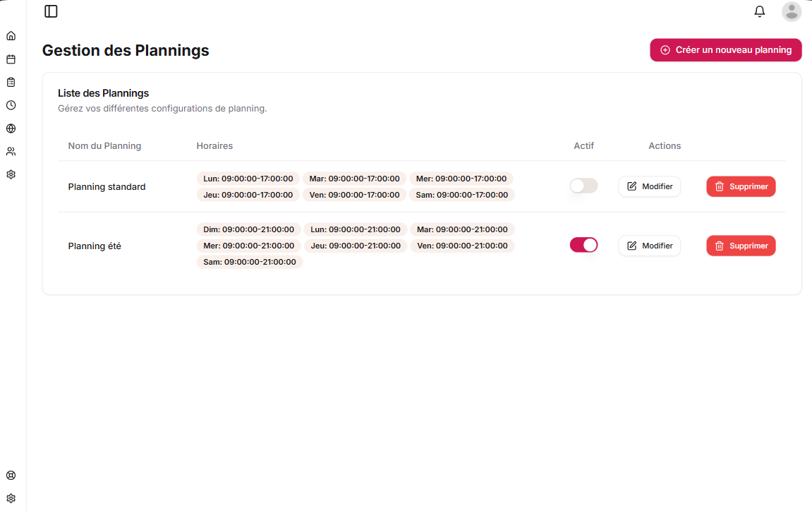Click the bottom-most settings gear icon

click(11, 498)
